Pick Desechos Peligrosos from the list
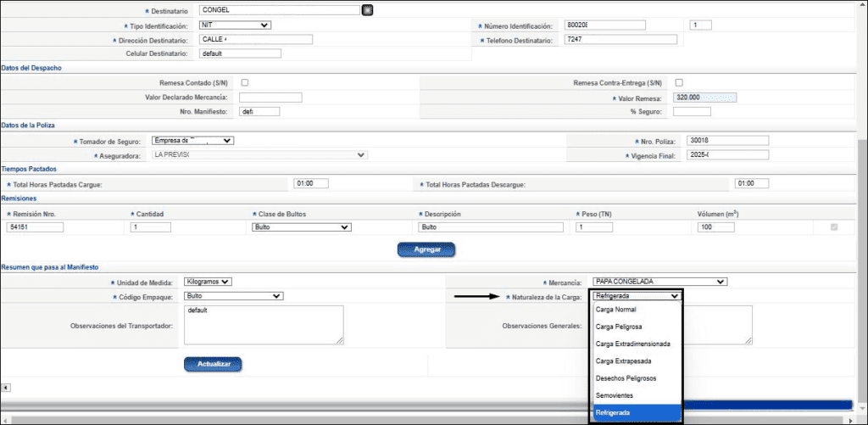The image size is (868, 425). point(626,378)
